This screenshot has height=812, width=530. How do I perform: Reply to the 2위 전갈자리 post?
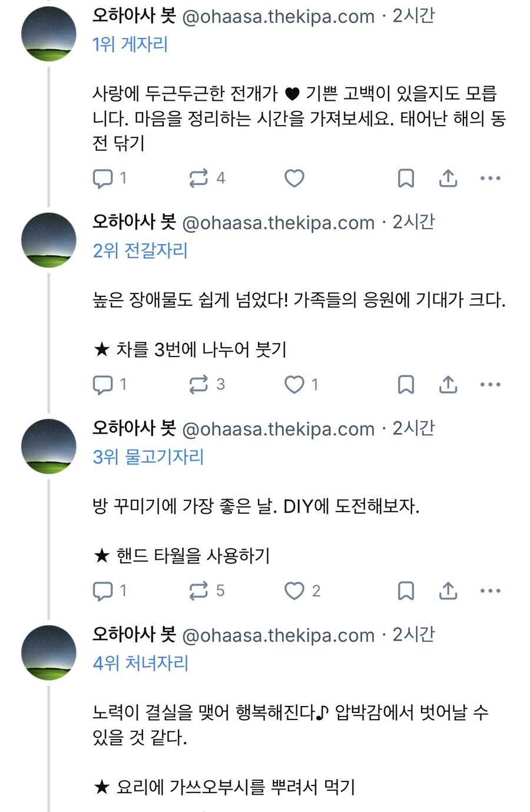103,384
